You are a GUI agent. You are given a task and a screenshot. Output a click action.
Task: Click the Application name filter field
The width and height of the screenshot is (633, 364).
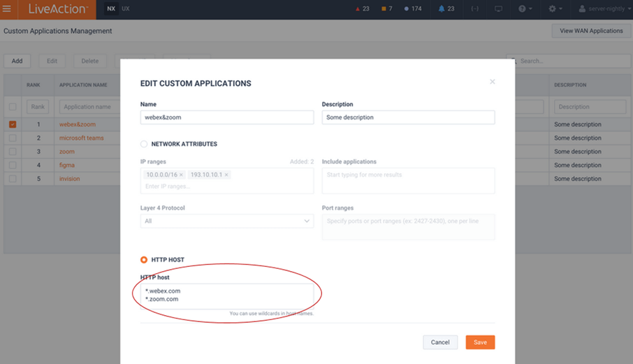(89, 106)
